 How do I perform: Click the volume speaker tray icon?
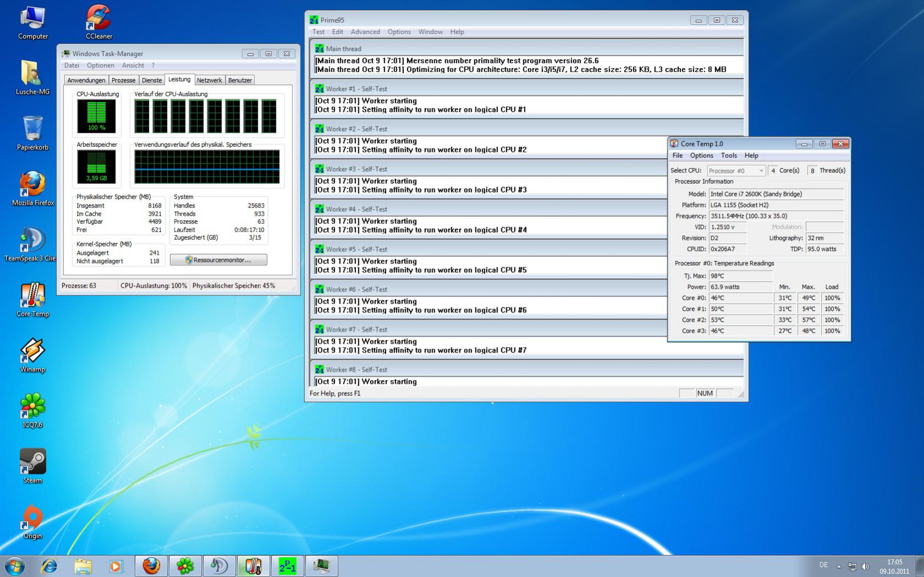865,566
